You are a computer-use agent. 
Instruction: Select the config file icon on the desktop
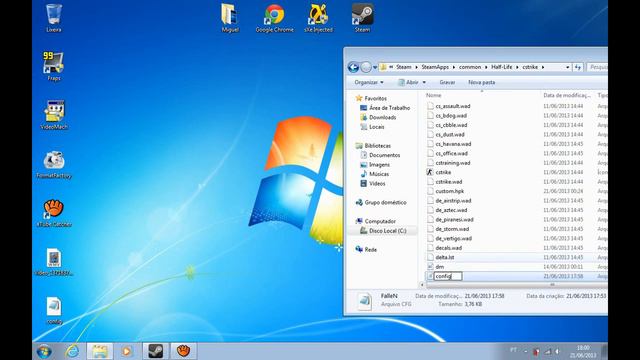[54, 311]
